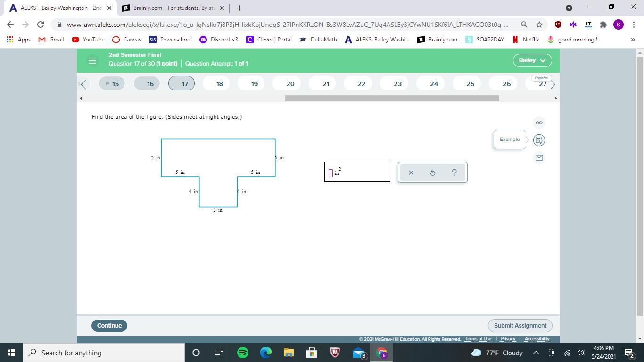644x362 pixels.
Task: Clear the answer with the X button
Action: pos(411,173)
